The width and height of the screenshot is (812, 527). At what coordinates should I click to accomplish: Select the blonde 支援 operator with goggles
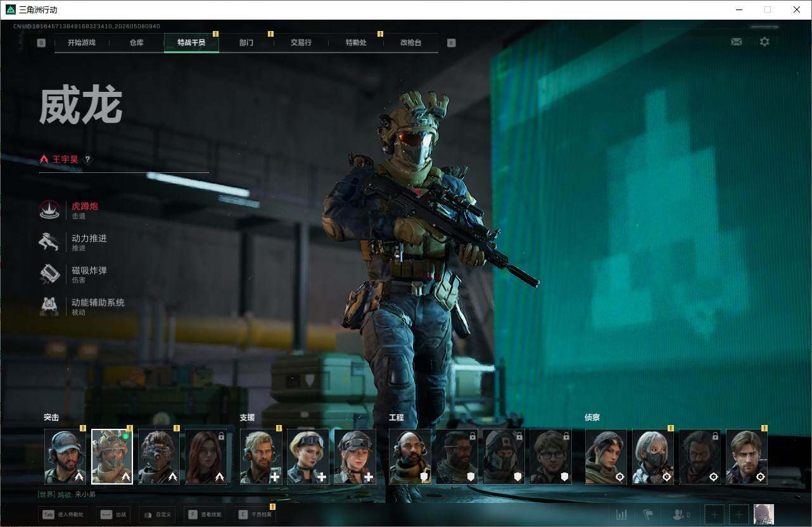[x=308, y=457]
